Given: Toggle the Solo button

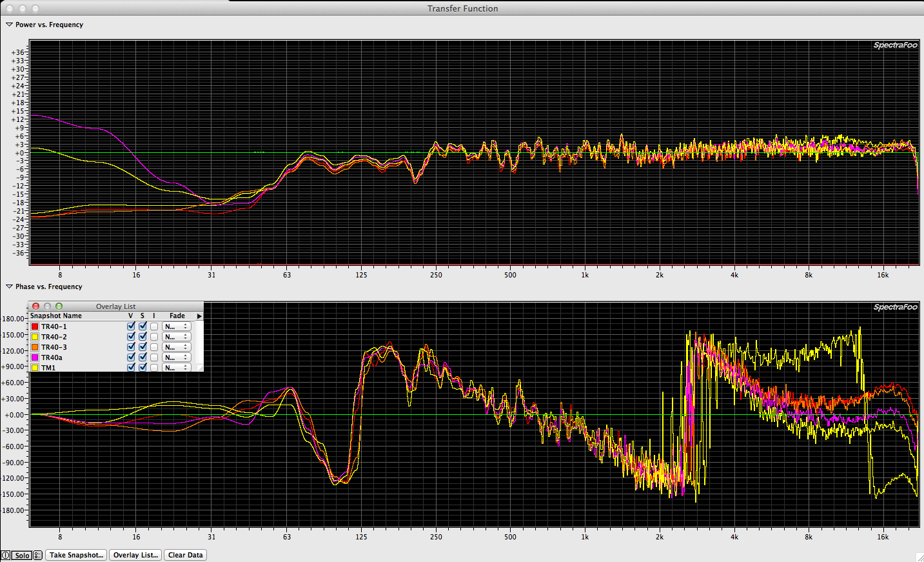Looking at the screenshot, I should [x=22, y=556].
